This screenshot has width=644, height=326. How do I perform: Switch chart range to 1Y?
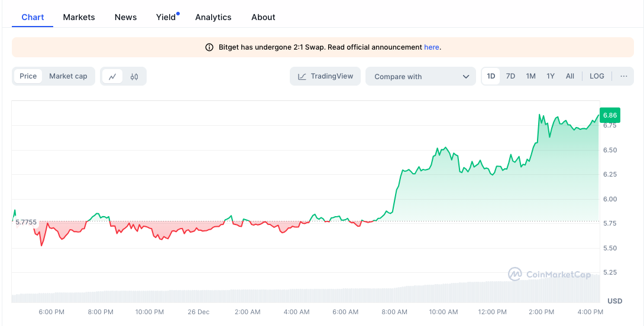point(551,76)
